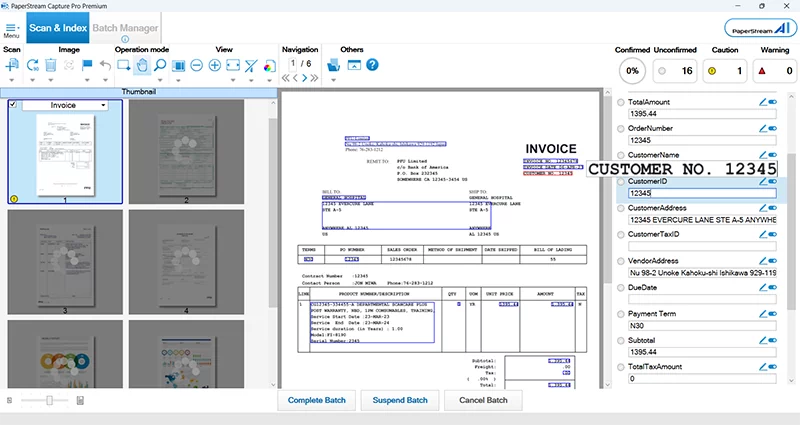
Task: Zoom out with the minus icon
Action: pos(197,65)
